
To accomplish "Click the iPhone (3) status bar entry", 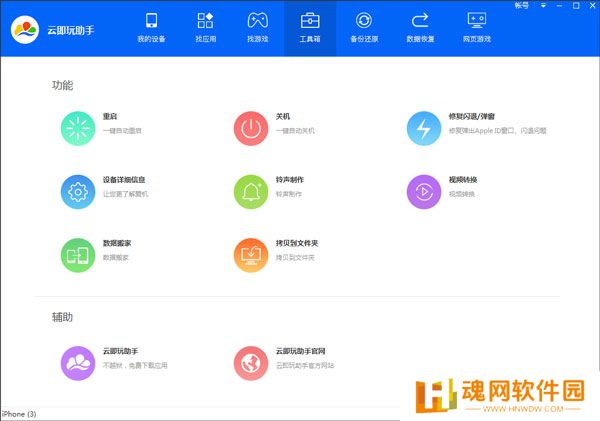I will point(19,414).
